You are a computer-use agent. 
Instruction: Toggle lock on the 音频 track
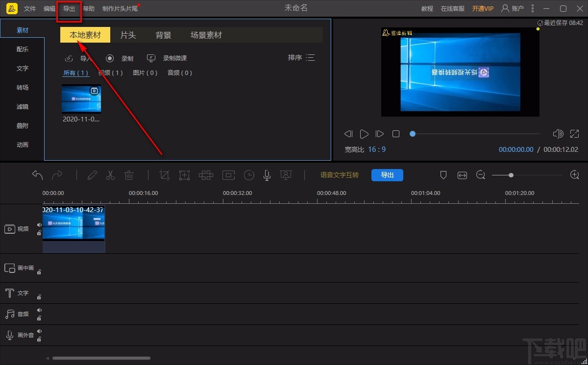(x=39, y=318)
